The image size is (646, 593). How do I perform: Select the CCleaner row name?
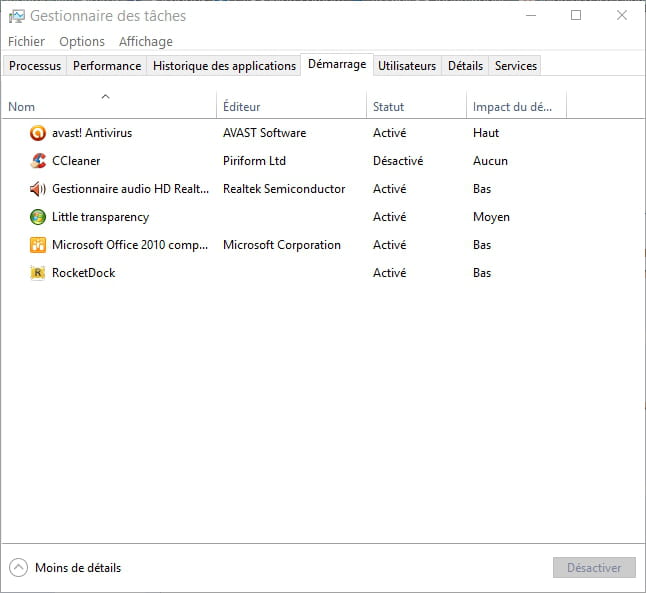pos(76,161)
